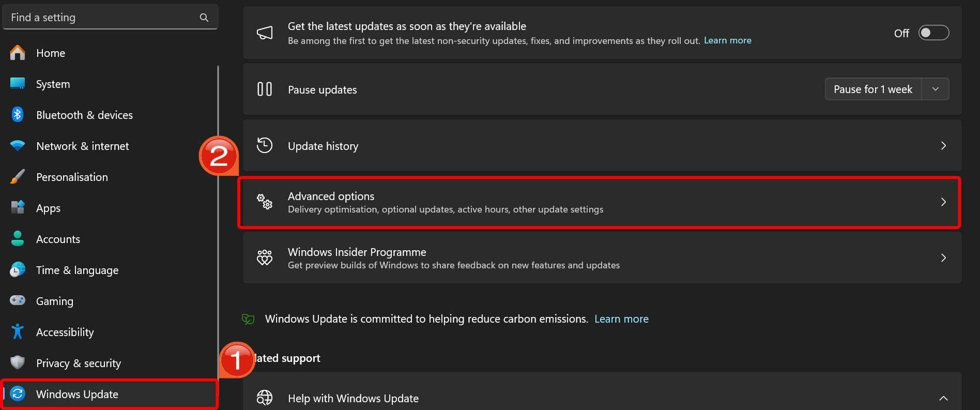Click the Privacy & security shield icon
The height and width of the screenshot is (410, 980).
click(18, 362)
